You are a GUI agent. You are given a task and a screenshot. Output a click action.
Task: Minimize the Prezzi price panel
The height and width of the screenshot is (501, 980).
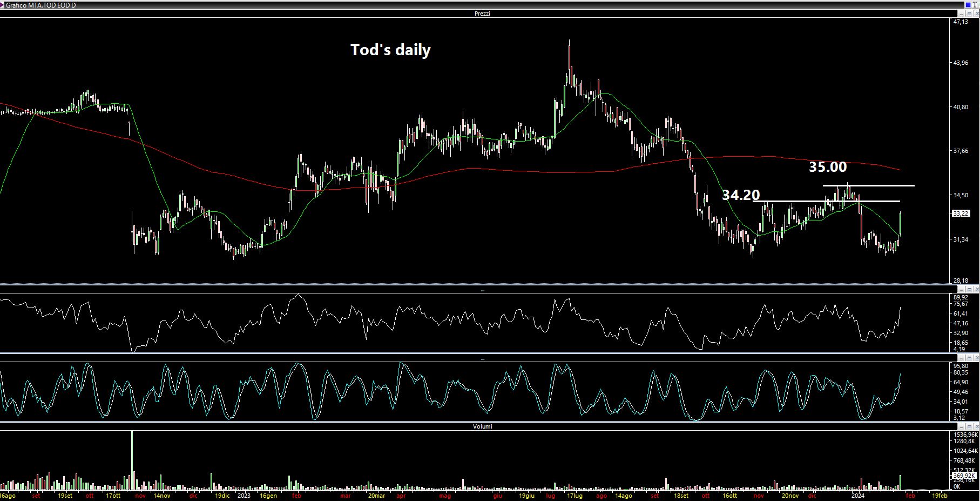961,14
